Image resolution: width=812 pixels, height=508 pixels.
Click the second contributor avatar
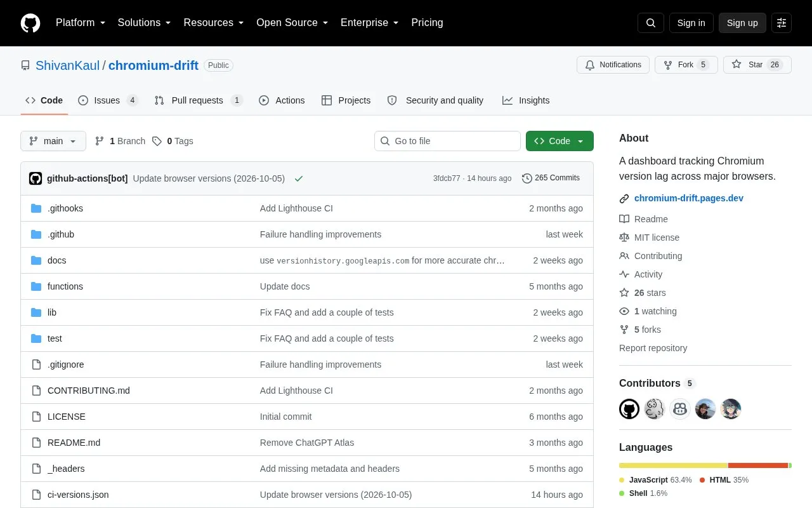point(655,409)
